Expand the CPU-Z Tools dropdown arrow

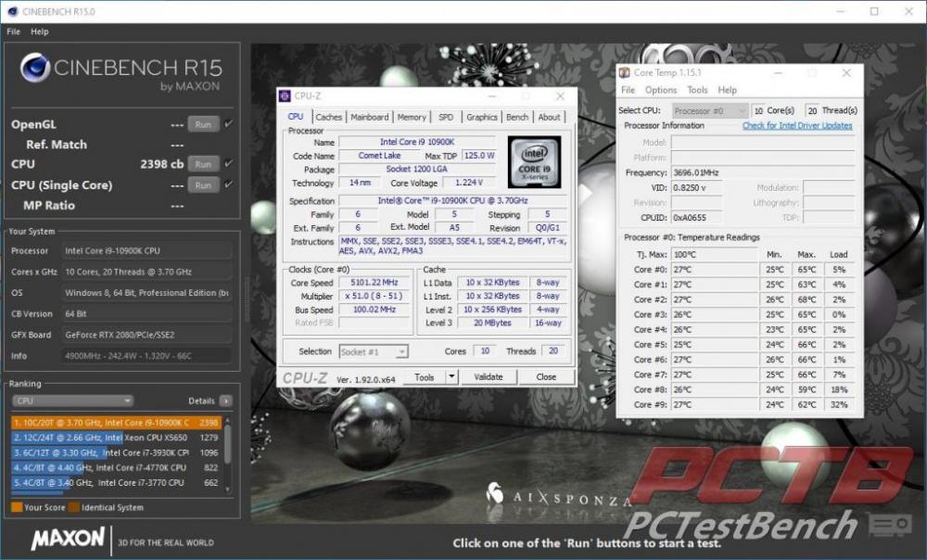click(x=451, y=376)
